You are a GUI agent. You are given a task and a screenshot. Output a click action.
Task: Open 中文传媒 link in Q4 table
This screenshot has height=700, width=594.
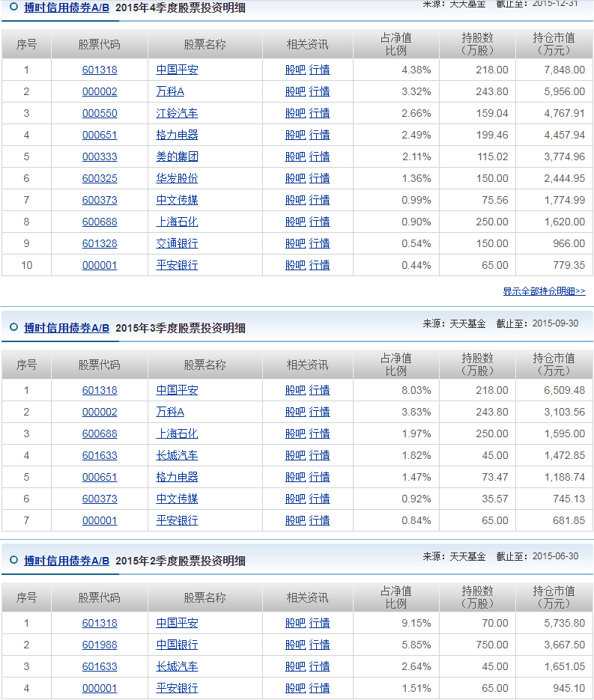click(x=177, y=200)
